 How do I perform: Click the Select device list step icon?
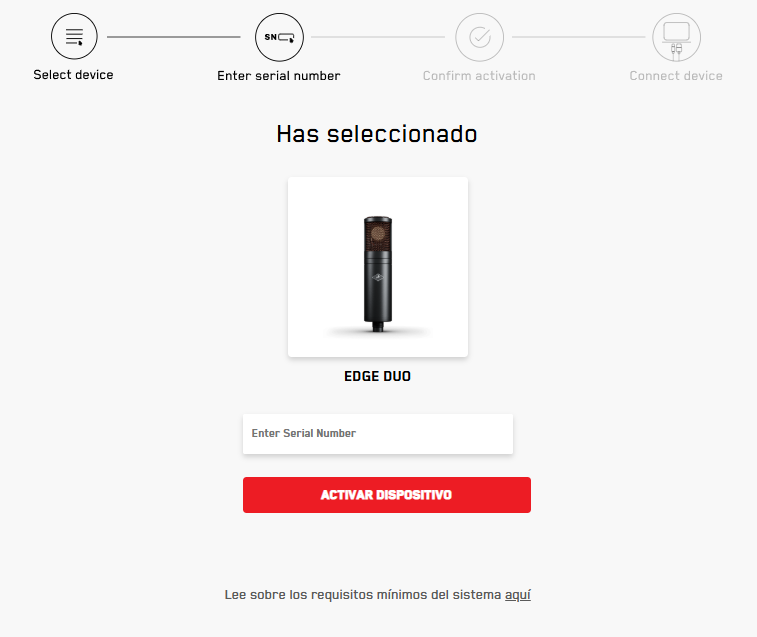tap(74, 36)
